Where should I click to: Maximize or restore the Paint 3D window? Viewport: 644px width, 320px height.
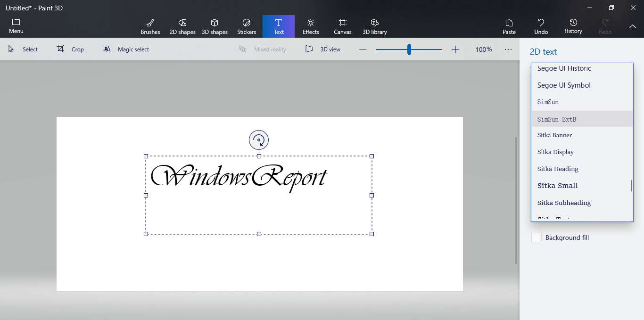[611, 8]
